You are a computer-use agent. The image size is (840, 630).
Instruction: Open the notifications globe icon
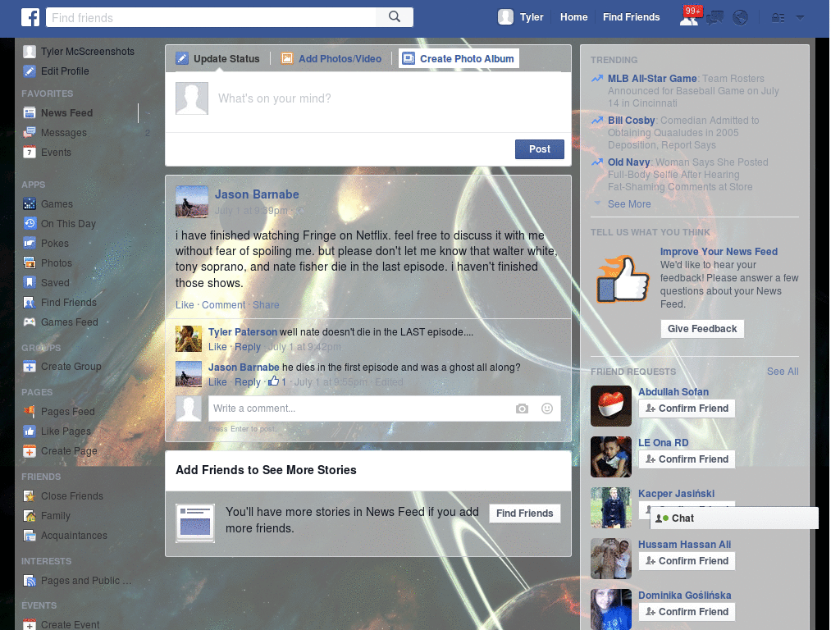pos(740,18)
